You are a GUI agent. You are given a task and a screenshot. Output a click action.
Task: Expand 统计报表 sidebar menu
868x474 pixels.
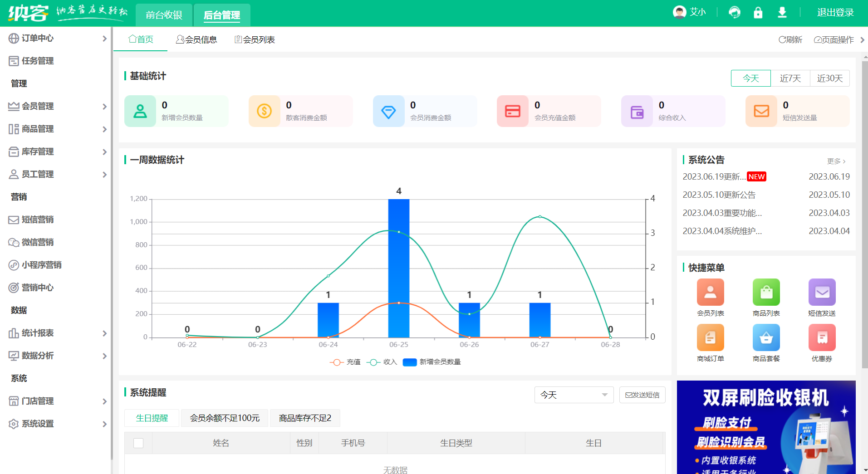57,333
